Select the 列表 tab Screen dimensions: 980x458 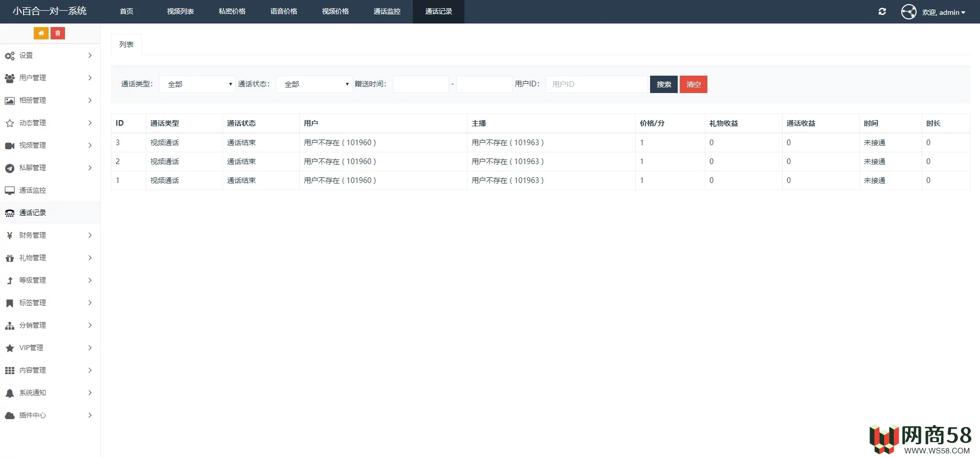tap(126, 44)
